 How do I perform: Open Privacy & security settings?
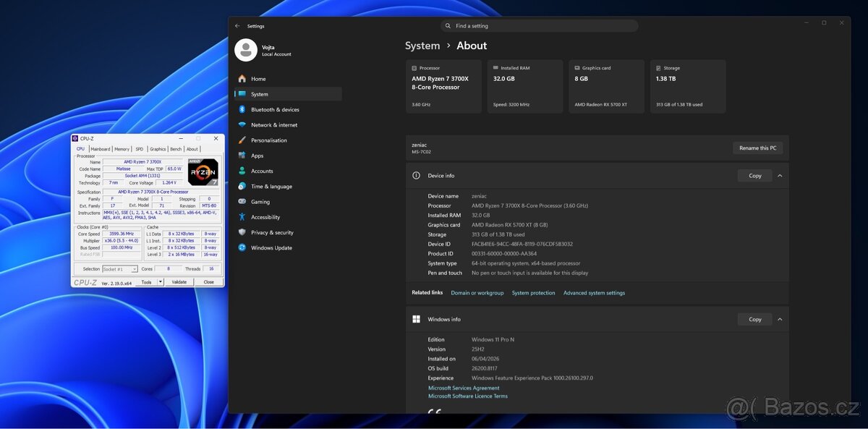point(288,232)
